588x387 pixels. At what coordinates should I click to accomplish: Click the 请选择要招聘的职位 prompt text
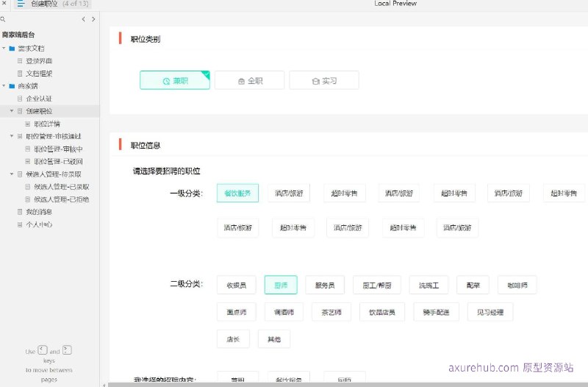click(x=167, y=171)
